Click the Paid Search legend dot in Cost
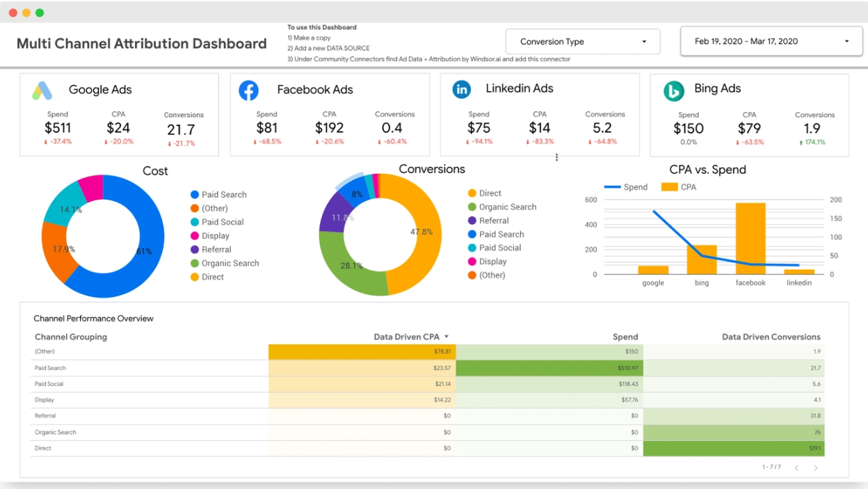 pyautogui.click(x=195, y=195)
